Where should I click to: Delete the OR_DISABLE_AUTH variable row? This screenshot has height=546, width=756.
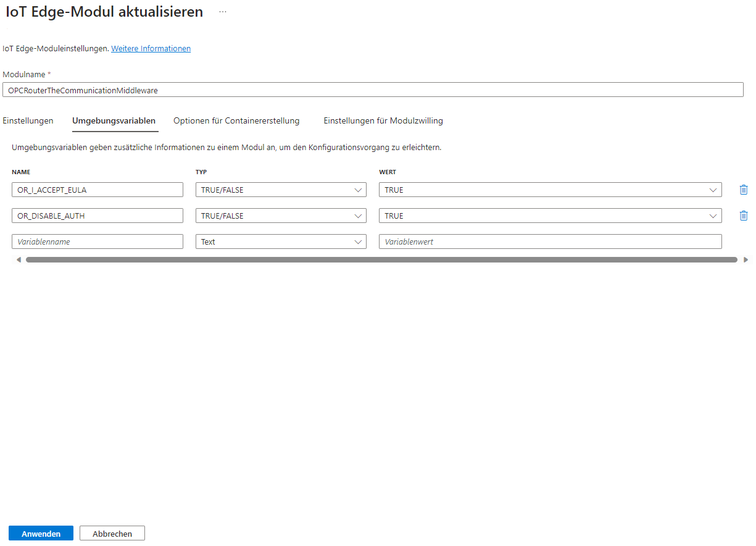[743, 216]
